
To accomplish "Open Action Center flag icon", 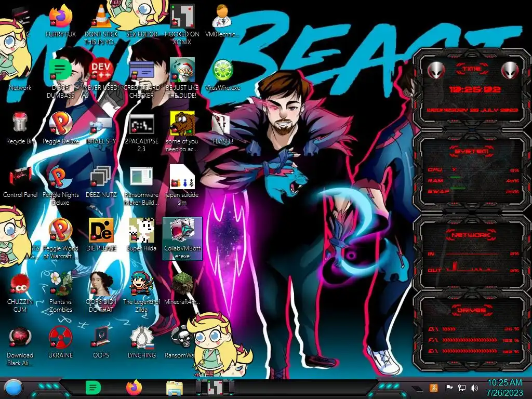I will pyautogui.click(x=449, y=388).
